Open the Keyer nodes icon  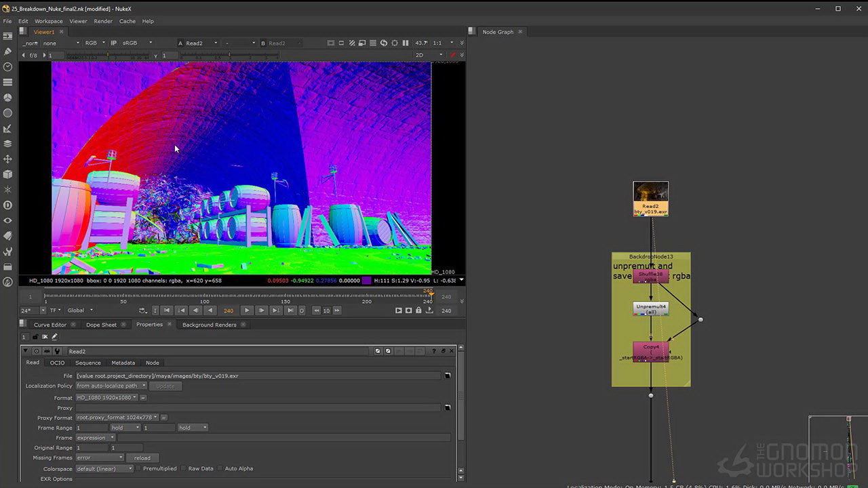7,128
